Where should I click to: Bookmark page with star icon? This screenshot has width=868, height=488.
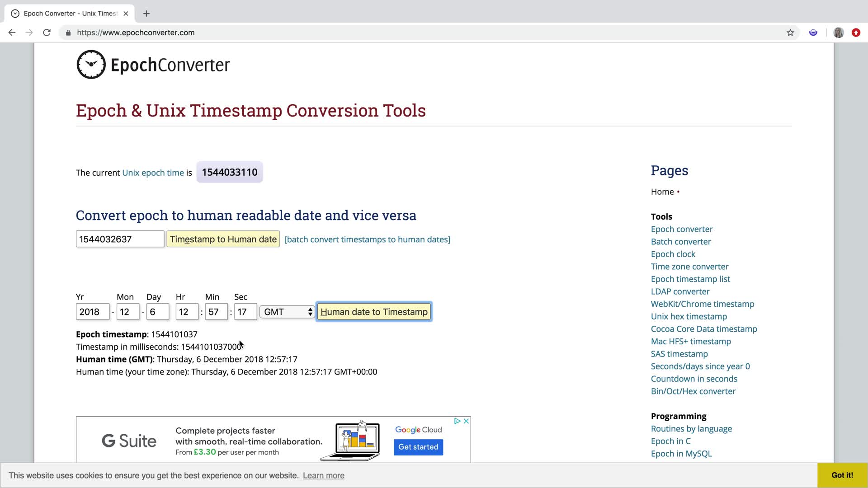click(790, 33)
